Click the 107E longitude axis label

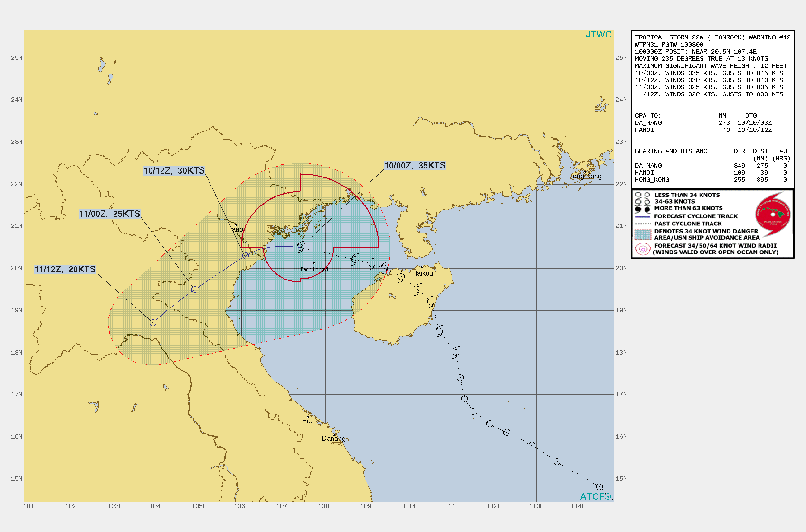tap(284, 506)
